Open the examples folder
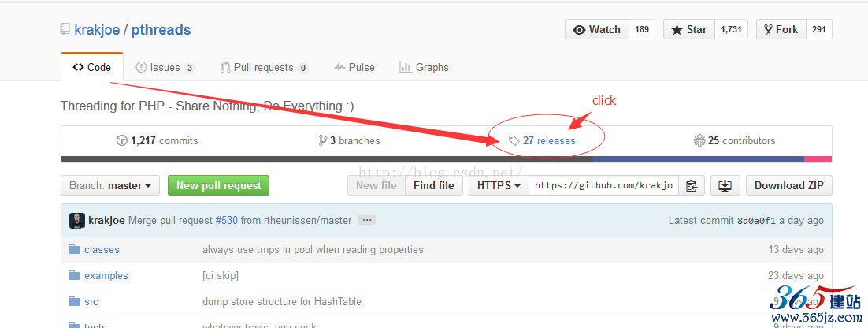Viewport: 868px width, 328px height. click(106, 275)
